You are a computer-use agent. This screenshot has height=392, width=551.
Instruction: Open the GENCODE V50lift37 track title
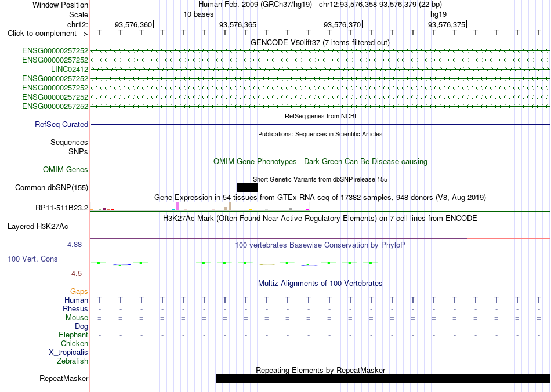pyautogui.click(x=320, y=42)
